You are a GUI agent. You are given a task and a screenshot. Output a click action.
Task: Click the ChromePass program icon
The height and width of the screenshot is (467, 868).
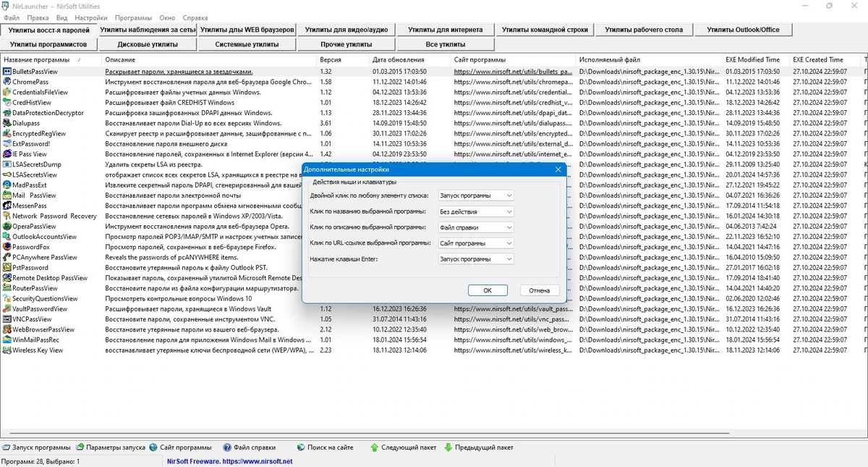click(7, 82)
